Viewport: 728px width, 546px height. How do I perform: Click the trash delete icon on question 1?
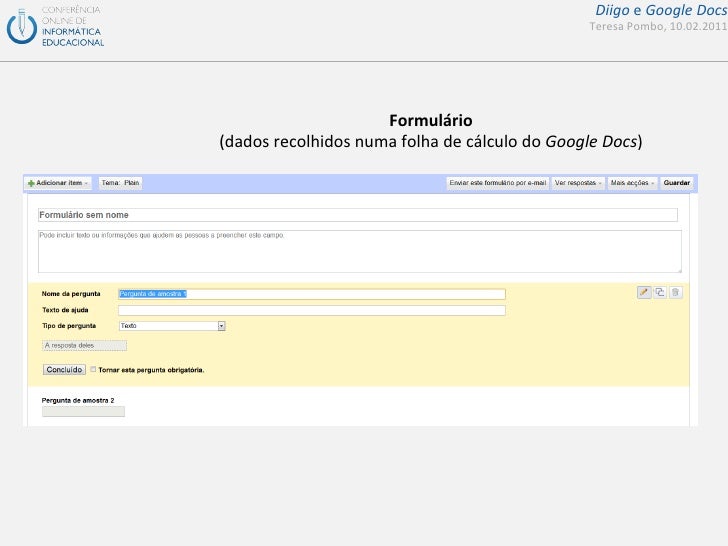pos(676,292)
